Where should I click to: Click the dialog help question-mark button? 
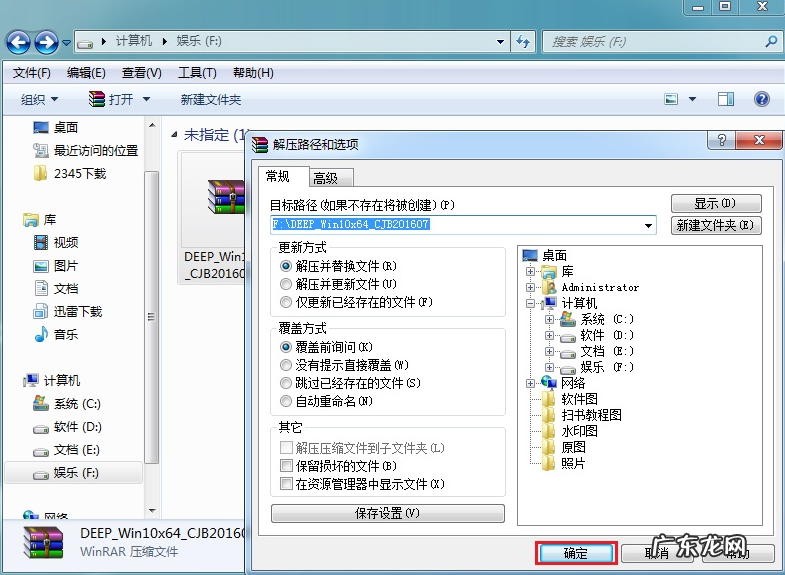coord(721,140)
